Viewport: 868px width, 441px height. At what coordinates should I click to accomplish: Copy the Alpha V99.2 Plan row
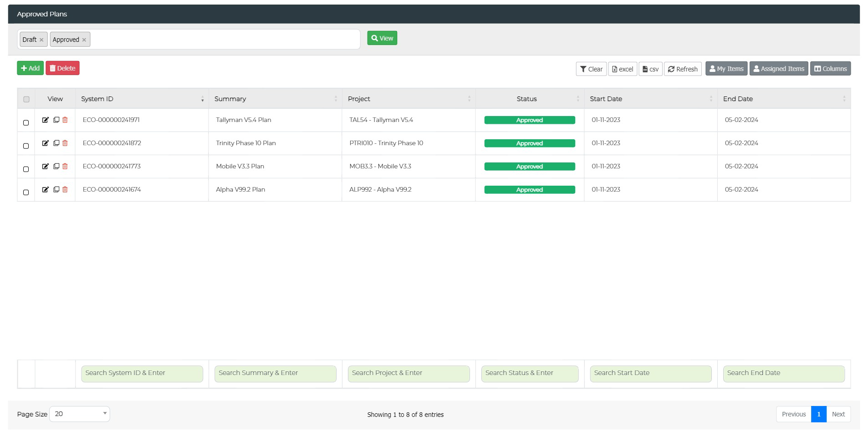click(56, 189)
